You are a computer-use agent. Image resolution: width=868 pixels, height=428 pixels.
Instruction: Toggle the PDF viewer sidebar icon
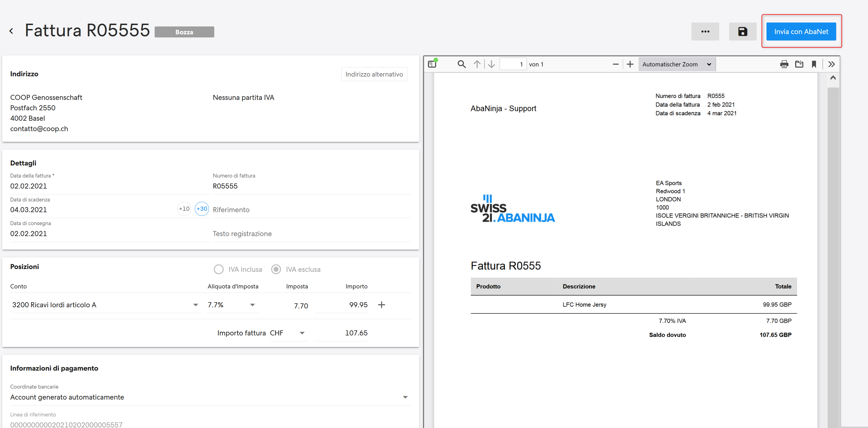(432, 64)
